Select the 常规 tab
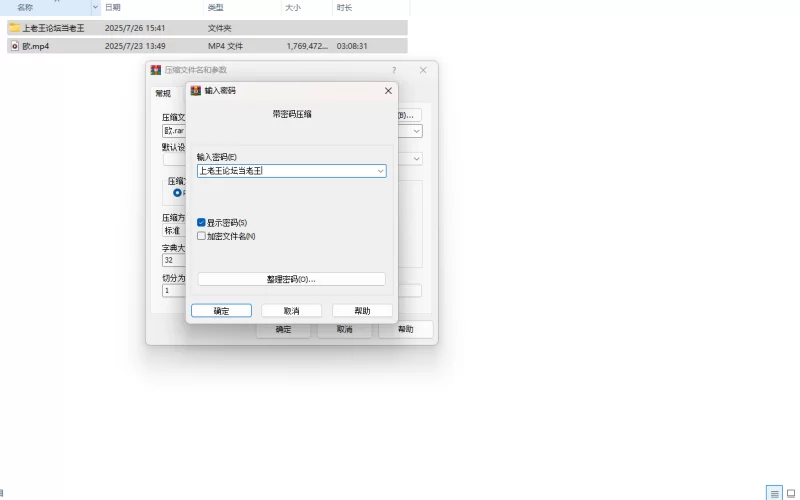The image size is (800, 500). pyautogui.click(x=163, y=93)
